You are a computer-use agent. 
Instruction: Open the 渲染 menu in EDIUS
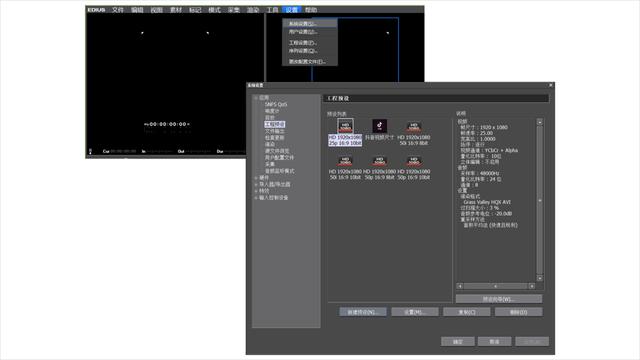tap(253, 10)
